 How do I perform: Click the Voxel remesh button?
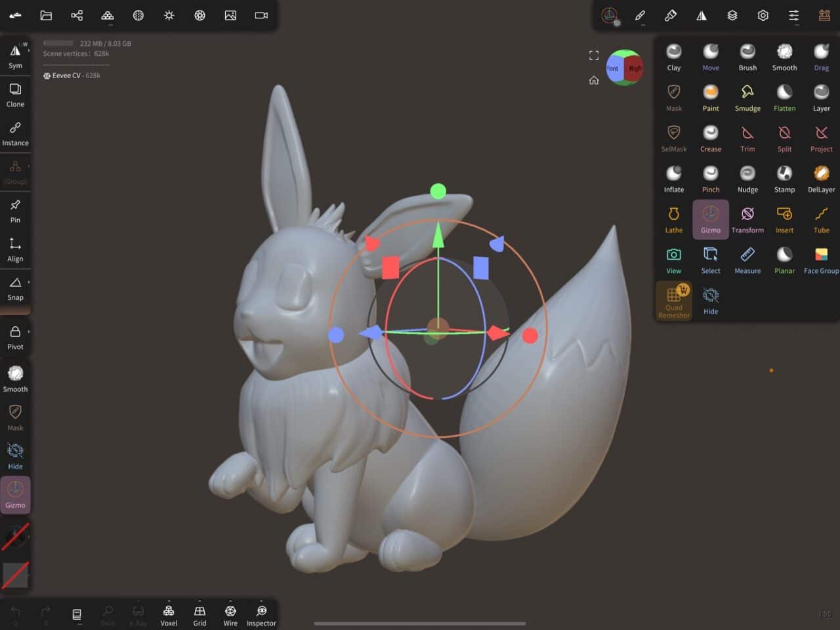[x=169, y=616]
